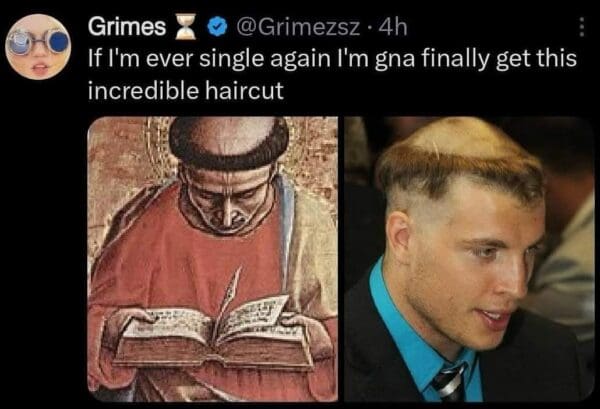Click the quill feather above the book
600x409 pixels.
[230, 294]
